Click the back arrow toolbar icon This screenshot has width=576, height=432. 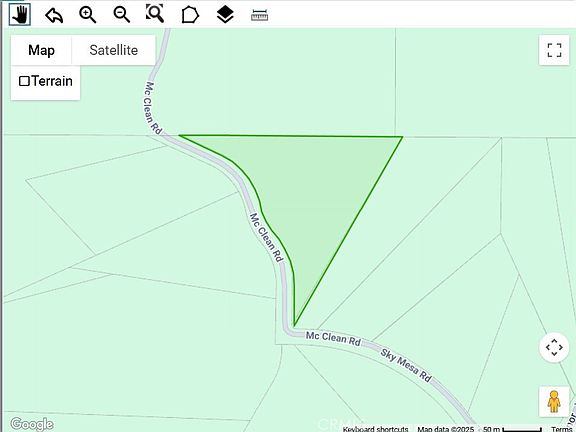(54, 15)
